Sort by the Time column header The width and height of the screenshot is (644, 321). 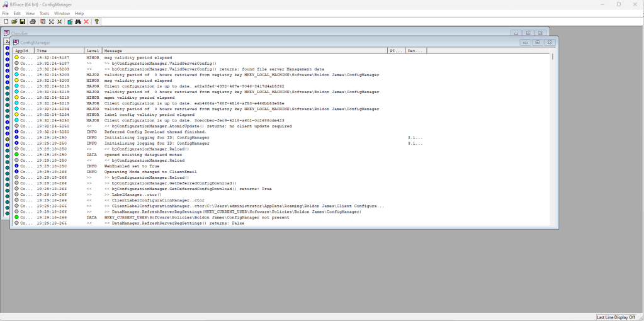[x=59, y=50]
